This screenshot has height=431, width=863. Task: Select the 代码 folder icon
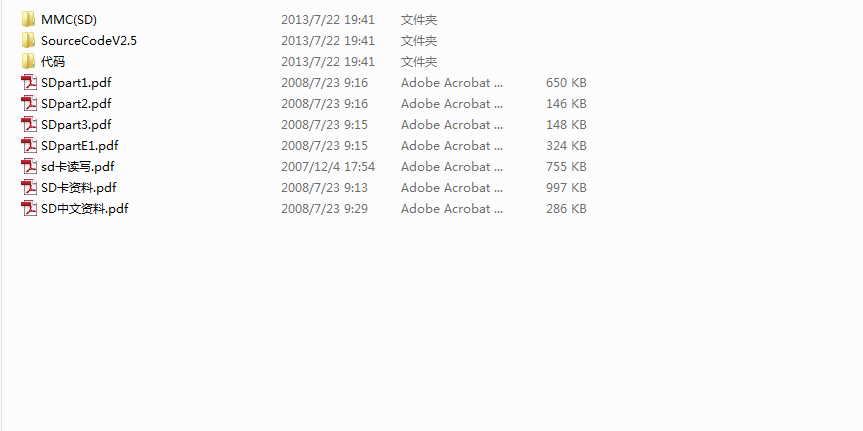coord(29,61)
